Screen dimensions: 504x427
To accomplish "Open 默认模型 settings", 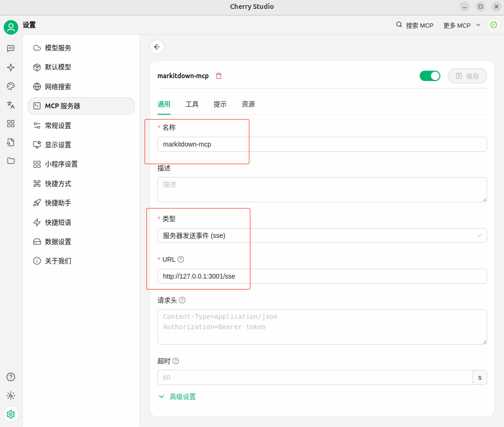I will (82, 67).
